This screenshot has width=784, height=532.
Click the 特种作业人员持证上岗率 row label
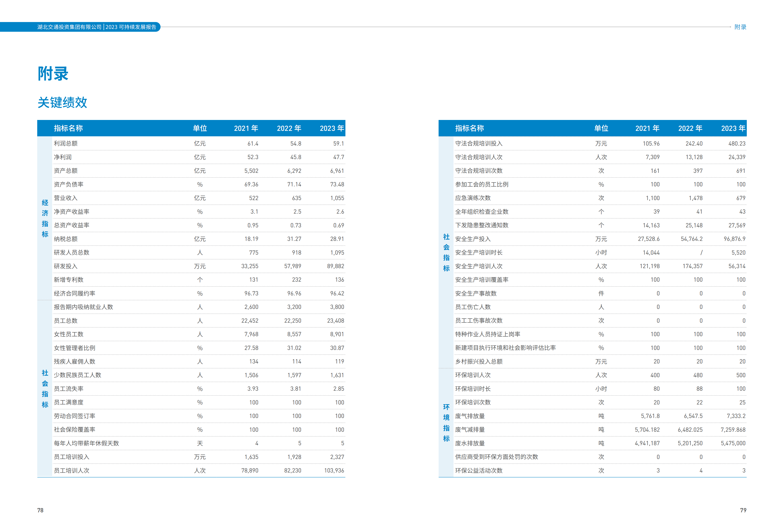488,334
